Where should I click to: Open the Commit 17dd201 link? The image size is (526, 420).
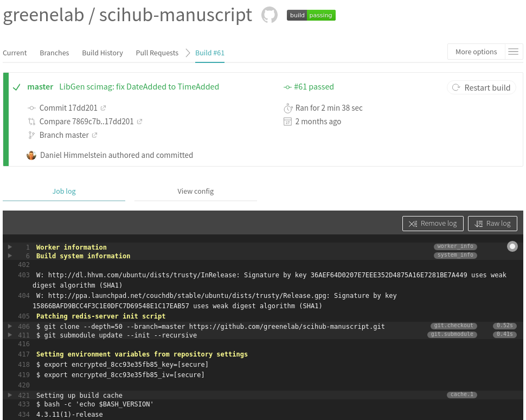tap(68, 108)
